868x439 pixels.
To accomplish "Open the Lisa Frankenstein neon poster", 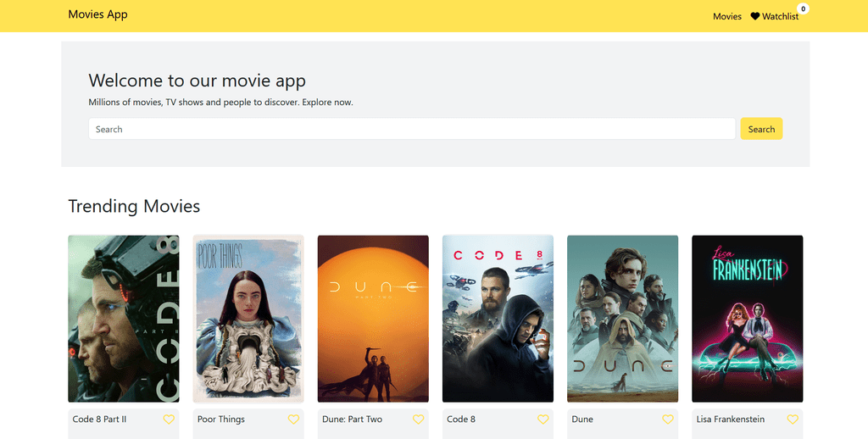I will (x=748, y=319).
